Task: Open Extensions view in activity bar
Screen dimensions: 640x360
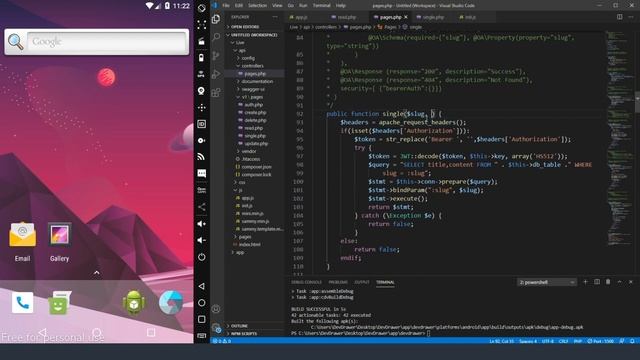Action: click(216, 93)
